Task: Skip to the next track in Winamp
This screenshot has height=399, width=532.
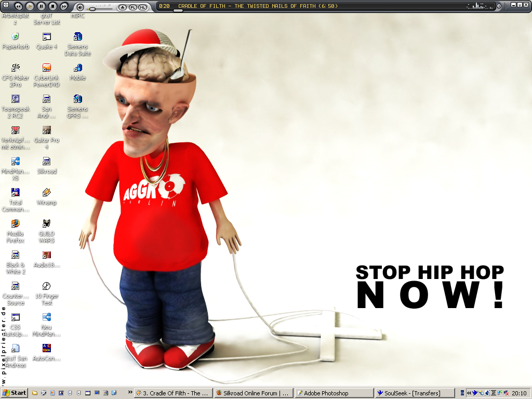Action: pyautogui.click(x=64, y=6)
